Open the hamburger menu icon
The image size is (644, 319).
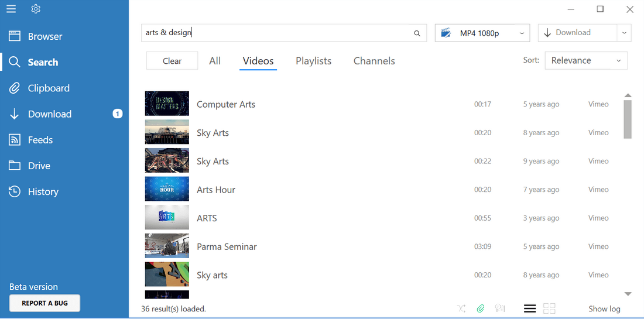tap(11, 9)
